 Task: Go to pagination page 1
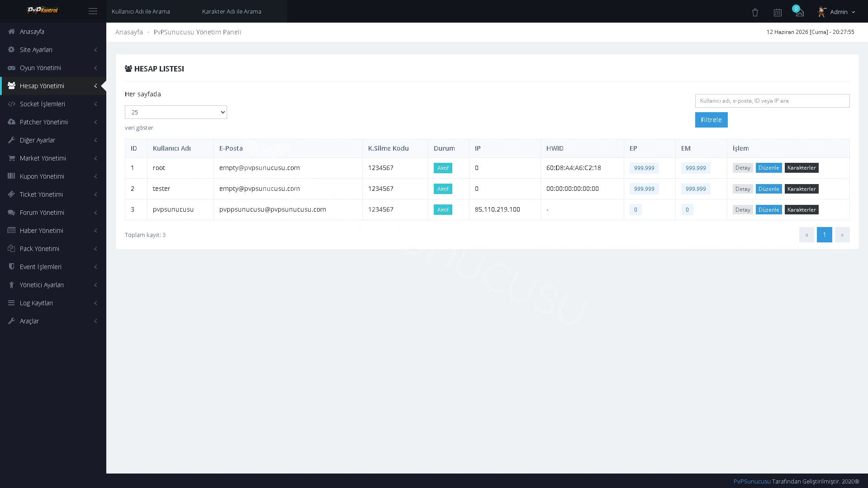(824, 235)
